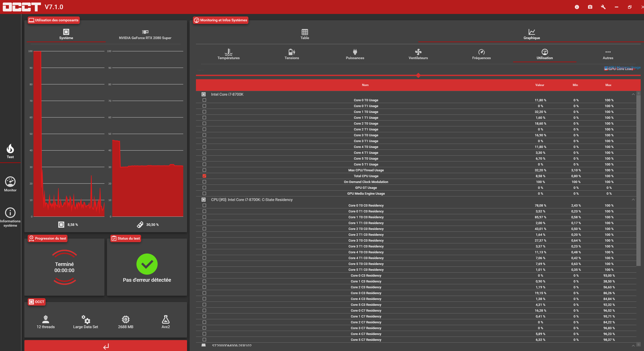Click the Monitoring et Infos Systèmes header

pyautogui.click(x=221, y=20)
